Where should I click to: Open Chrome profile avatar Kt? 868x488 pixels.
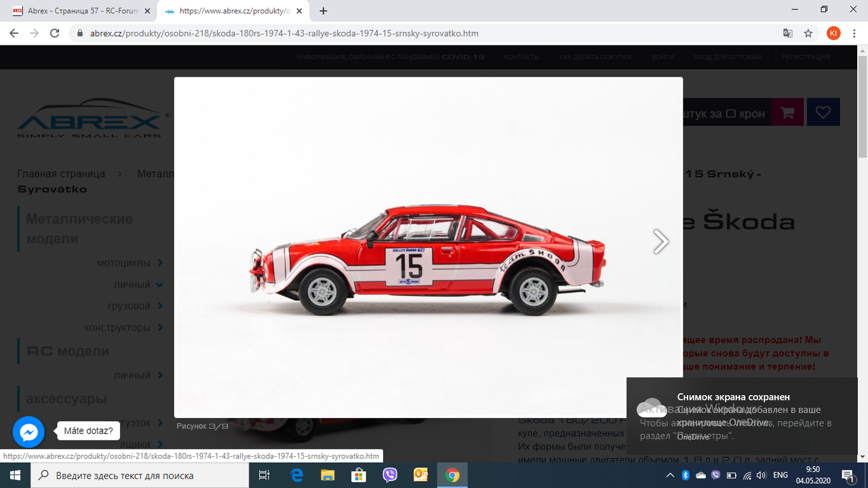click(833, 33)
